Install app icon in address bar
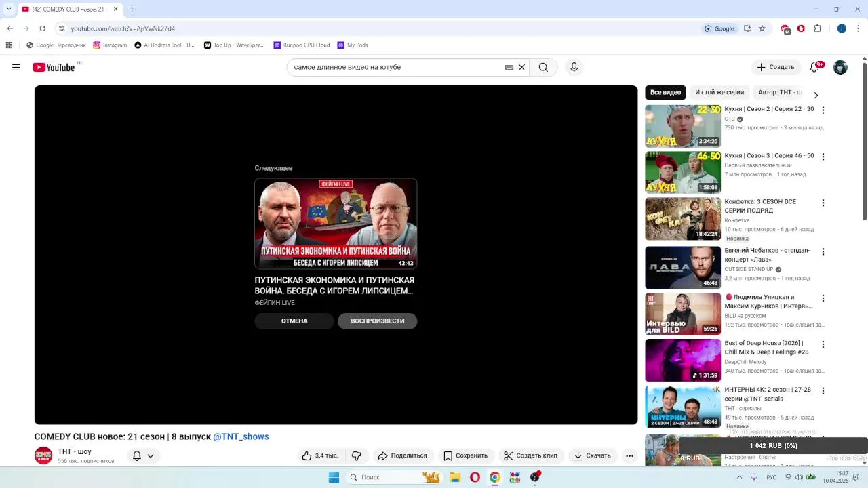Screen dimensions: 868x488 click(747, 28)
